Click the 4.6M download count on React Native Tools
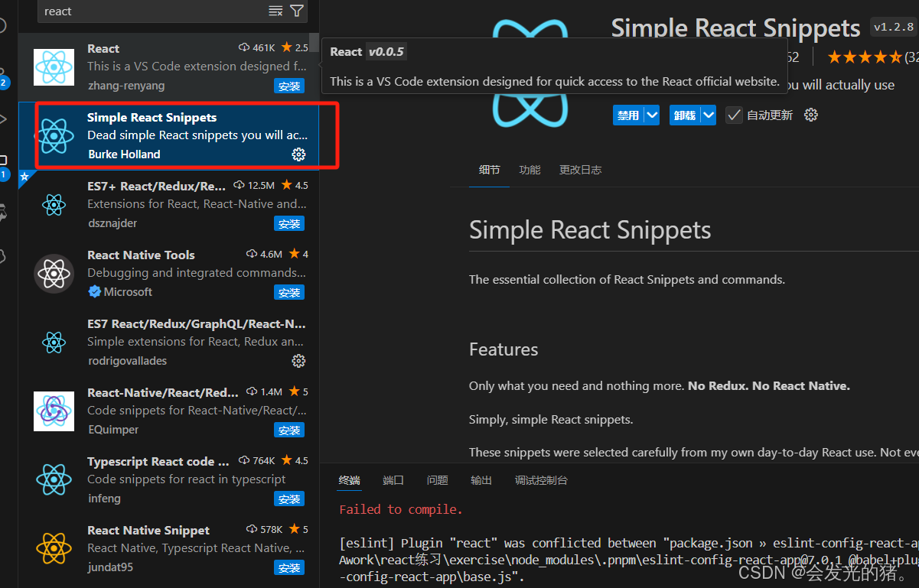This screenshot has width=919, height=588. pyautogui.click(x=265, y=254)
